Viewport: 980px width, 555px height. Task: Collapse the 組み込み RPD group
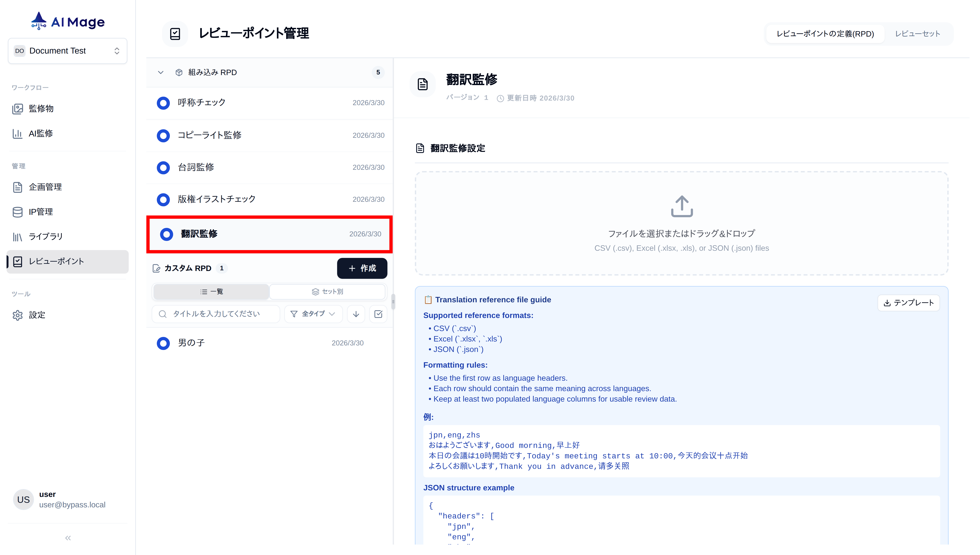[161, 72]
